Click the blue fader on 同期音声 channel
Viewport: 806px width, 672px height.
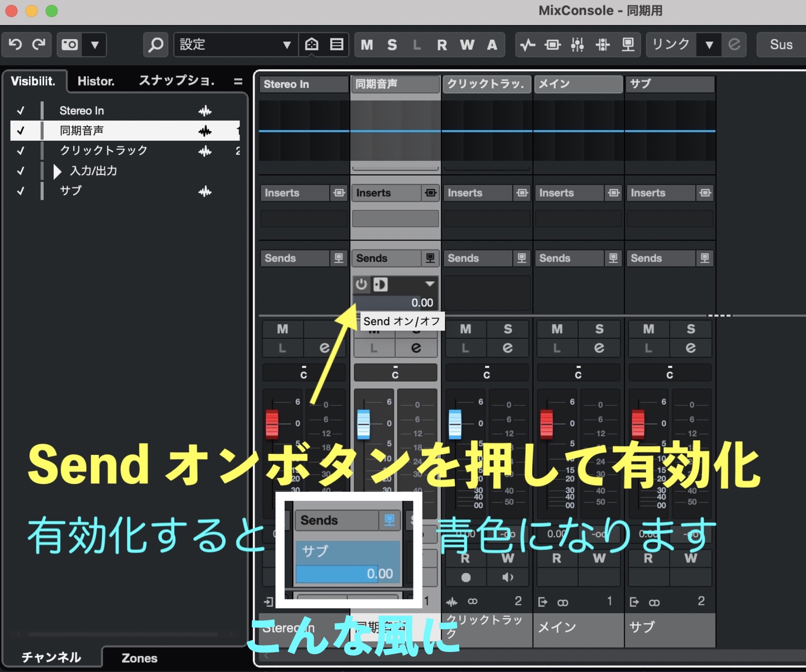[363, 424]
